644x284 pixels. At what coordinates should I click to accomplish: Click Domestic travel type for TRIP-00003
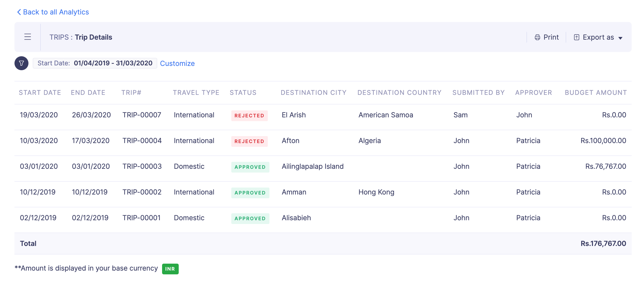189,166
